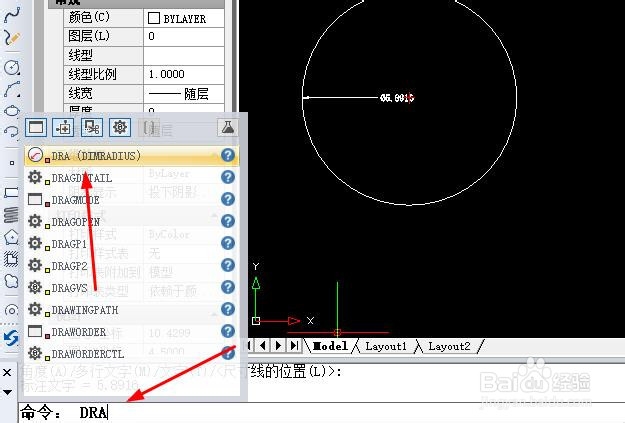625x423 pixels.
Task: Open help for DRAWORDER
Action: click(x=228, y=331)
